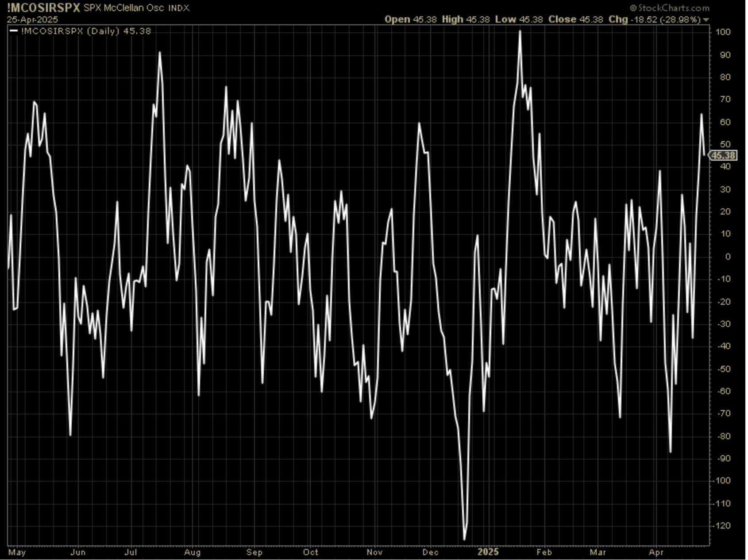Click the Chg -18.52 (-28.98%) readout
This screenshot has height=560, width=748.
(654, 19)
